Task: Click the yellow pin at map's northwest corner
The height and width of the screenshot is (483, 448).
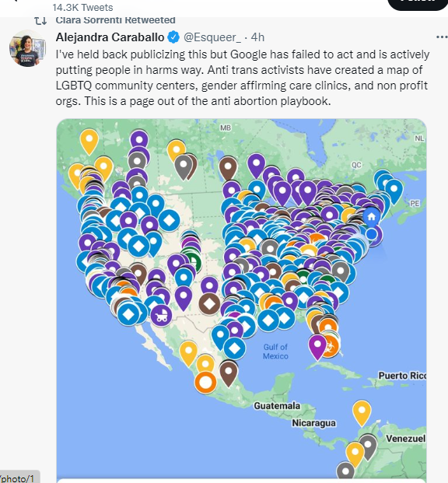Action: [89, 142]
